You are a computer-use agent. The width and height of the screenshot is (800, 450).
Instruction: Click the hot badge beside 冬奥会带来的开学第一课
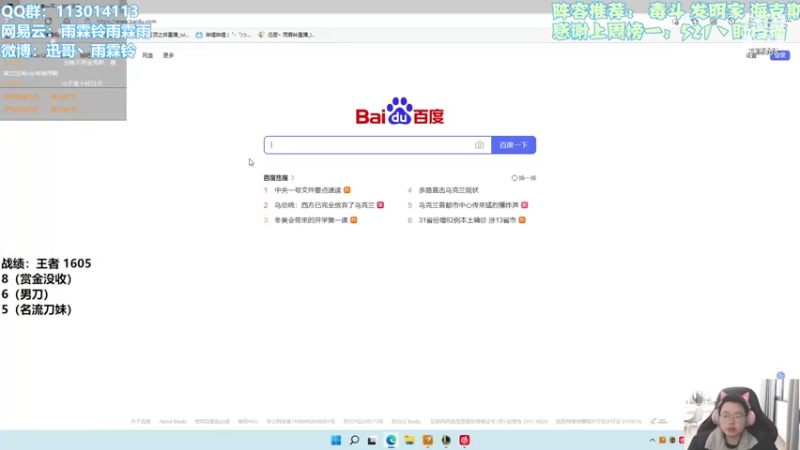(354, 220)
